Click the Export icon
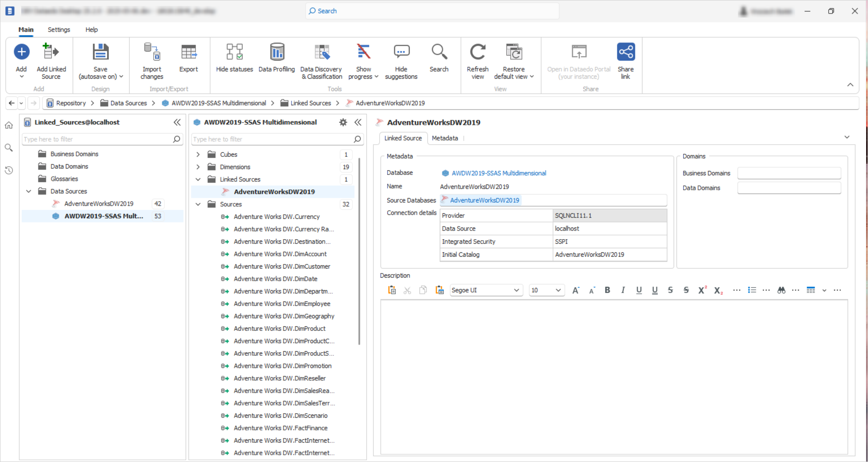 tap(188, 52)
